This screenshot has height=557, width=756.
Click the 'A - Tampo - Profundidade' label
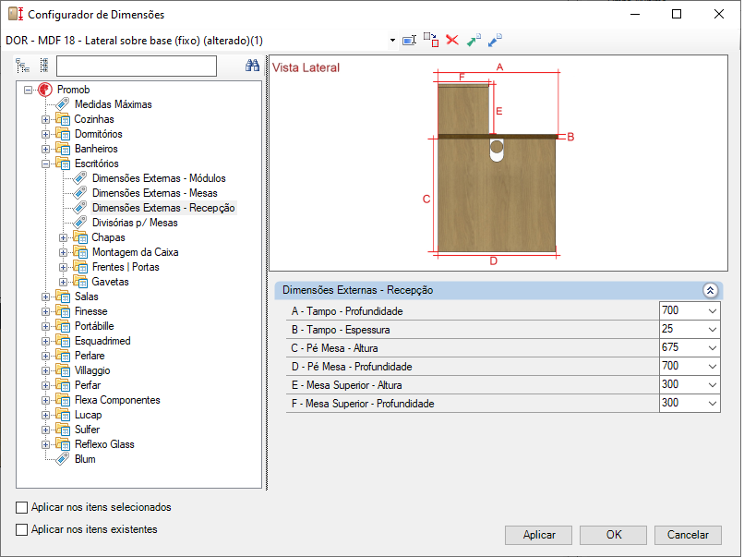coord(347,311)
